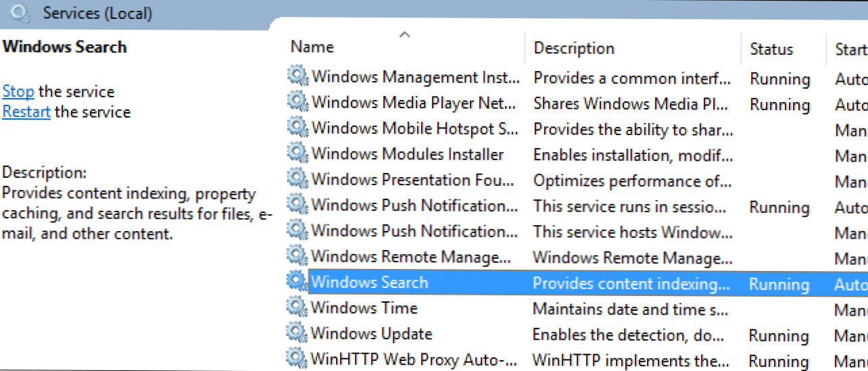868x371 pixels.
Task: Click the gear icon for Windows Management Inst...
Action: [297, 76]
